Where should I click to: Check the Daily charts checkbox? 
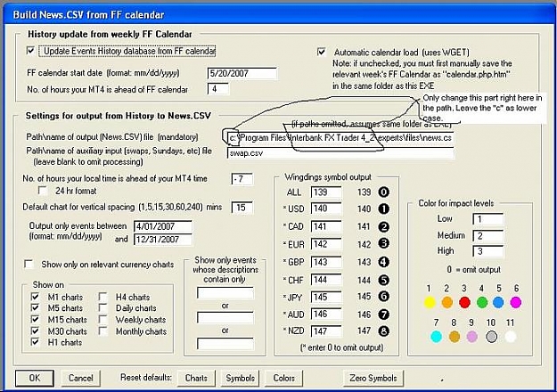[x=103, y=308]
